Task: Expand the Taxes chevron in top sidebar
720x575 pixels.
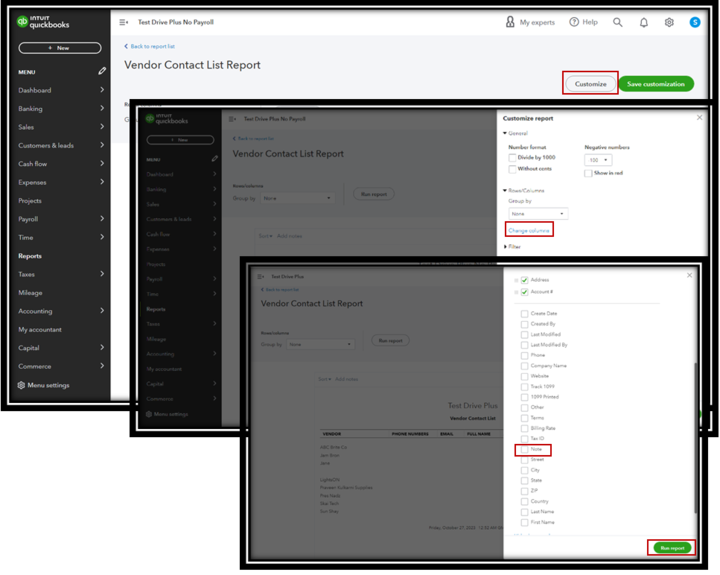Action: coord(102,274)
